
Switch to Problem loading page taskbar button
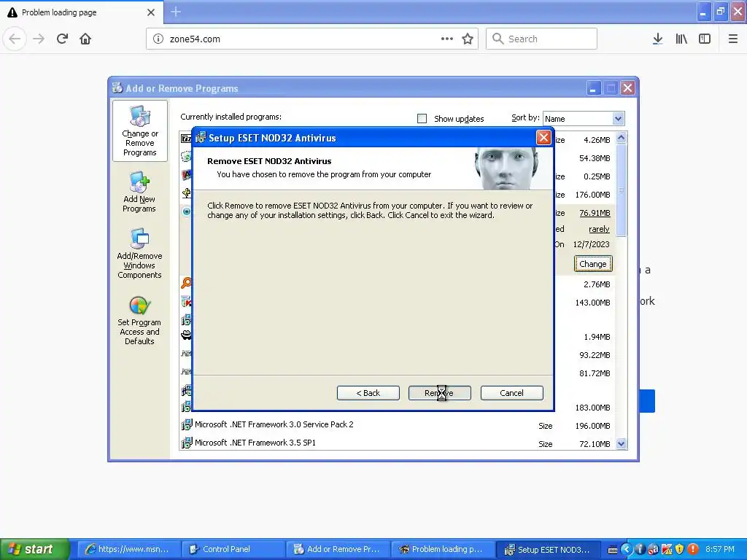click(x=444, y=550)
